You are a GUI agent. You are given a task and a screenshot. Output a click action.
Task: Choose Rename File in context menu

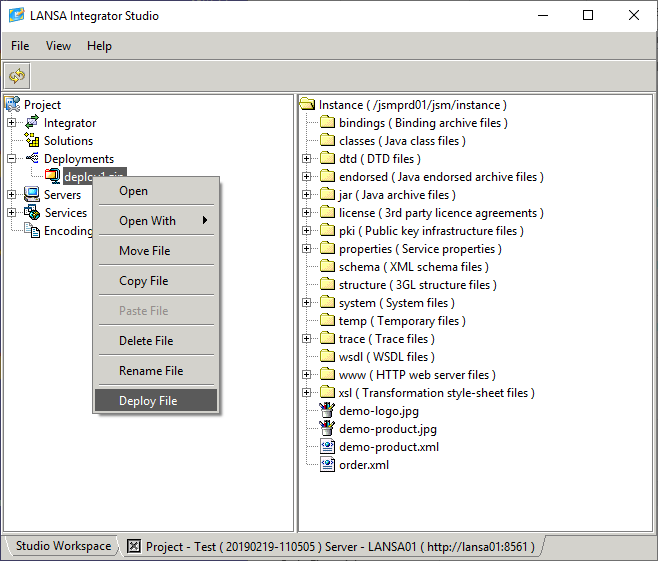(x=156, y=371)
